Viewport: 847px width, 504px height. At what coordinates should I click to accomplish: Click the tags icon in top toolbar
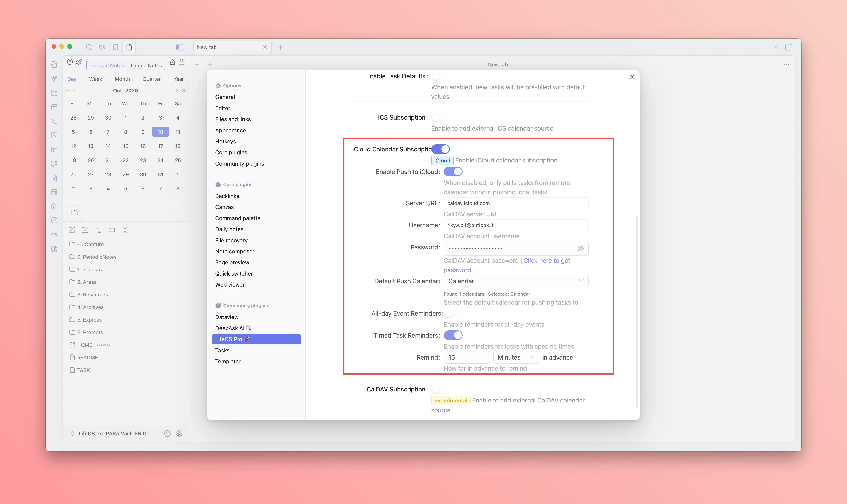(102, 47)
